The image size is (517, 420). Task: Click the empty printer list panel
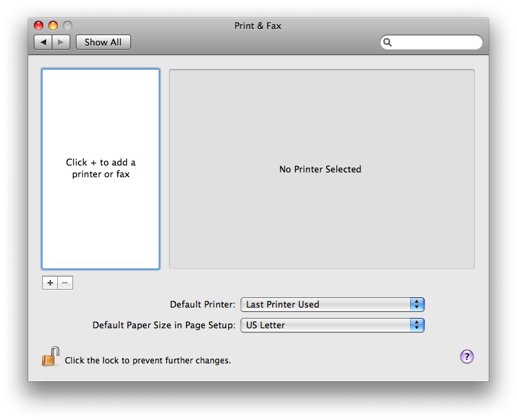[x=101, y=221]
